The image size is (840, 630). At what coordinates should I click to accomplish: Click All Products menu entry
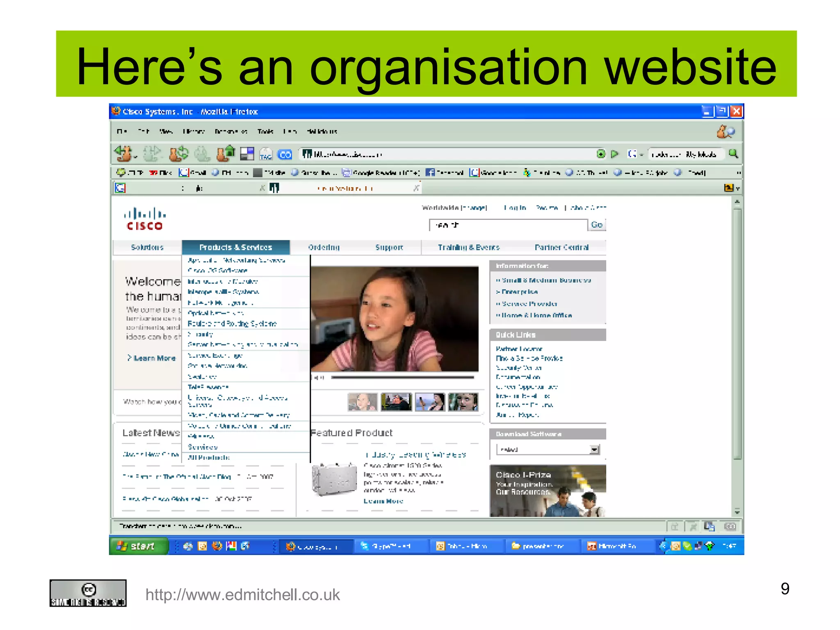point(209,457)
